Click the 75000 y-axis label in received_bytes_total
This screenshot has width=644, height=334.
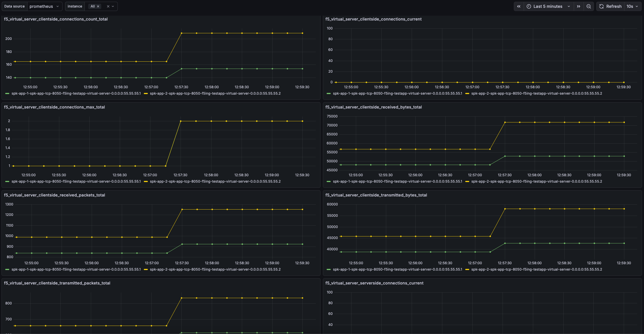332,116
